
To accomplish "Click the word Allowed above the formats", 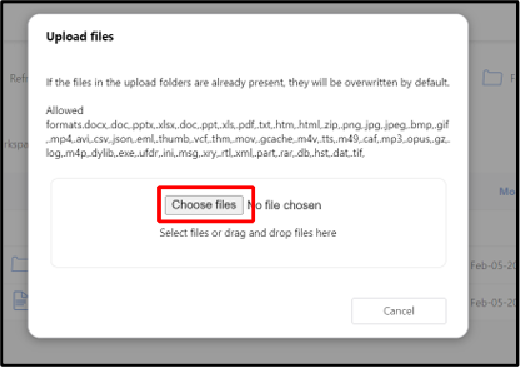I will tap(65, 110).
